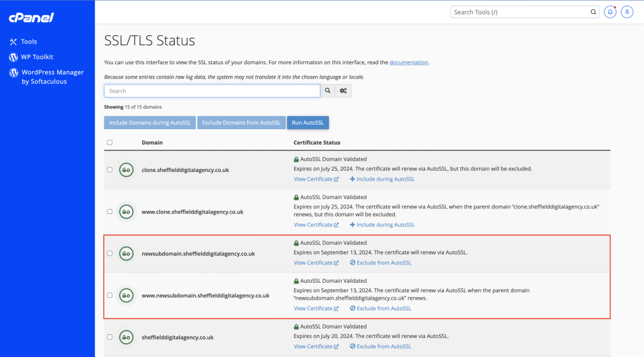View Certificate for www.clone.sheffielddigitalagency.co.uk
This screenshot has width=644, height=357.
[316, 225]
